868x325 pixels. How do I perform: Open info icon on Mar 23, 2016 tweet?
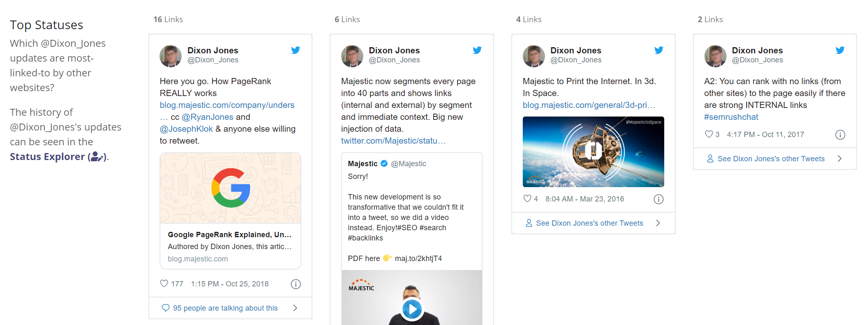[658, 199]
